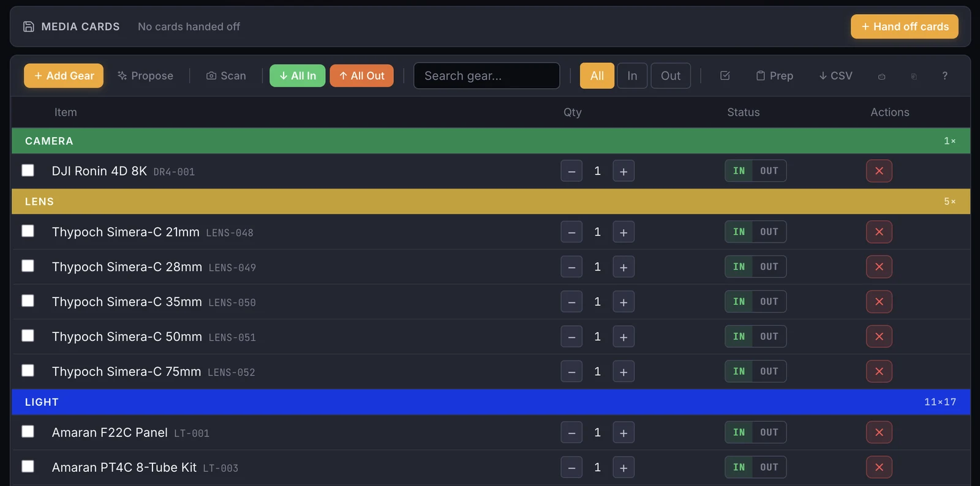
Task: Click the CAMERA category header
Action: click(x=491, y=141)
